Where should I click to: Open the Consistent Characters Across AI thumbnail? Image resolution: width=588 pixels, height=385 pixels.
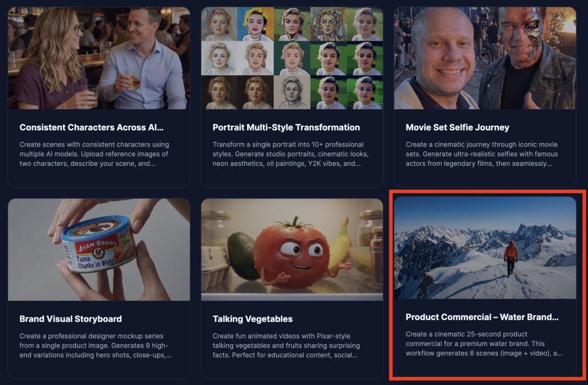coord(99,58)
